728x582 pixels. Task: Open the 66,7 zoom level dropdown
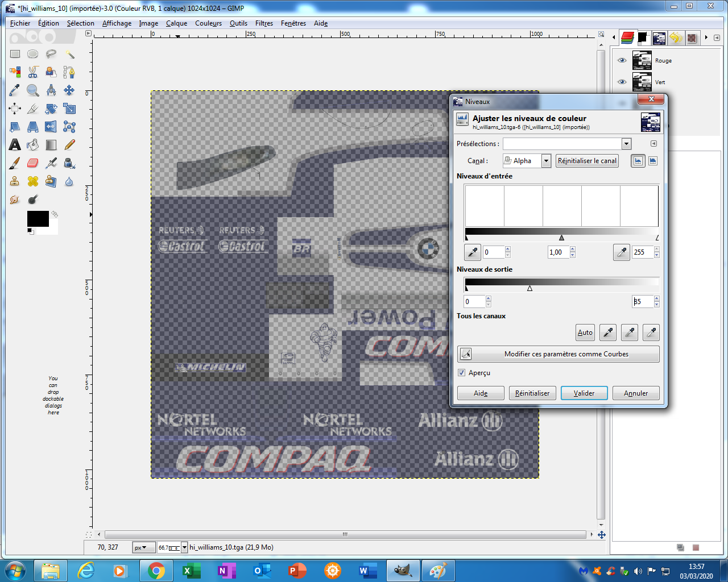(184, 547)
